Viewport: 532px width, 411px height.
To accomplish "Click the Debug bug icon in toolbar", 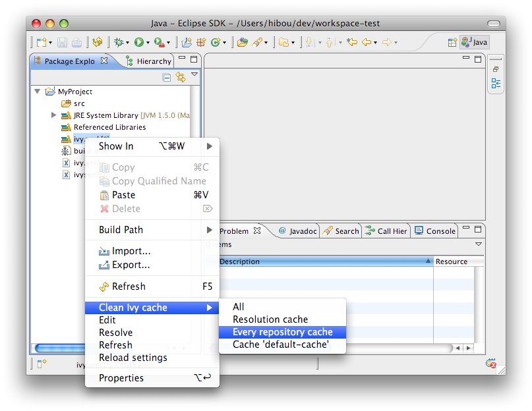I will 119,42.
